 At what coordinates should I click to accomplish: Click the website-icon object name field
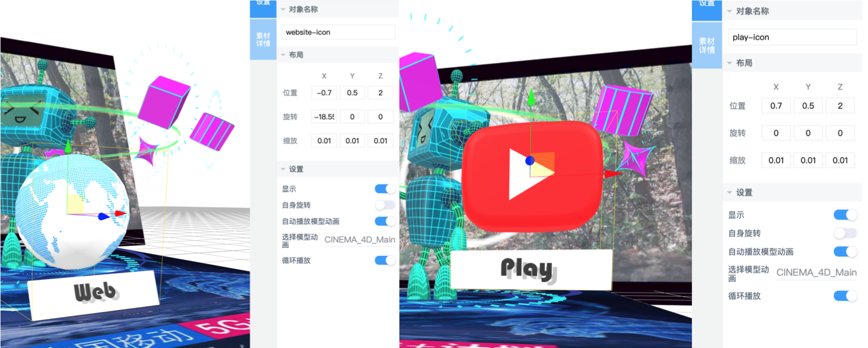(x=338, y=32)
